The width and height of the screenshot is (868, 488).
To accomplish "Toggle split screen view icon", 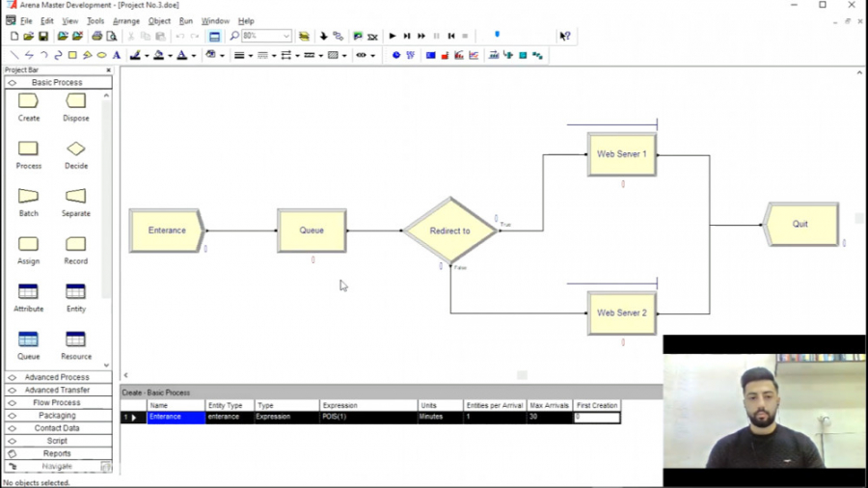I will click(214, 37).
